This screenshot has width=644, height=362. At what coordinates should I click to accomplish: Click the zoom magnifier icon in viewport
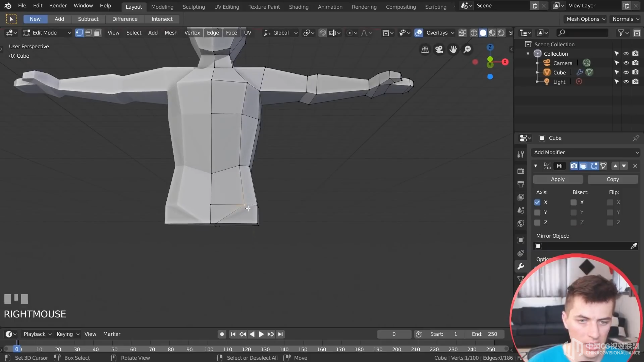467,50
